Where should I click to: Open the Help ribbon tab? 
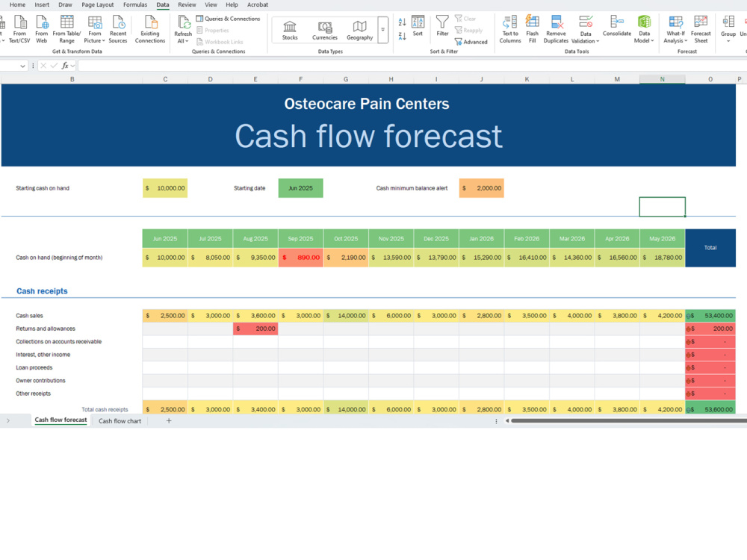pyautogui.click(x=232, y=4)
